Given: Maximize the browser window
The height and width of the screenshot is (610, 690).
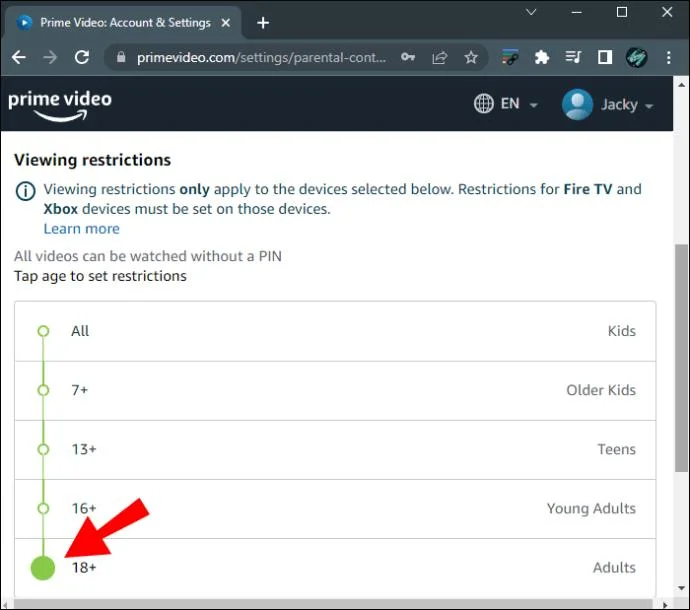Looking at the screenshot, I should click(x=622, y=12).
